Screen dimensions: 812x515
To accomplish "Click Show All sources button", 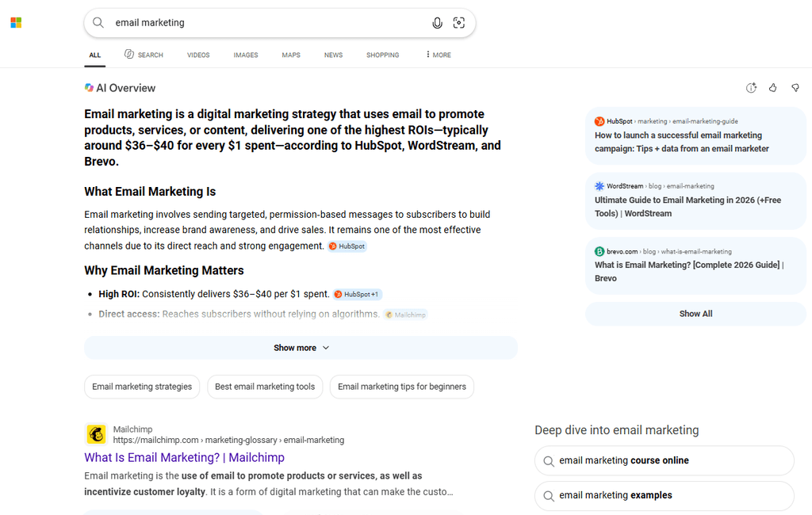I will pyautogui.click(x=695, y=314).
